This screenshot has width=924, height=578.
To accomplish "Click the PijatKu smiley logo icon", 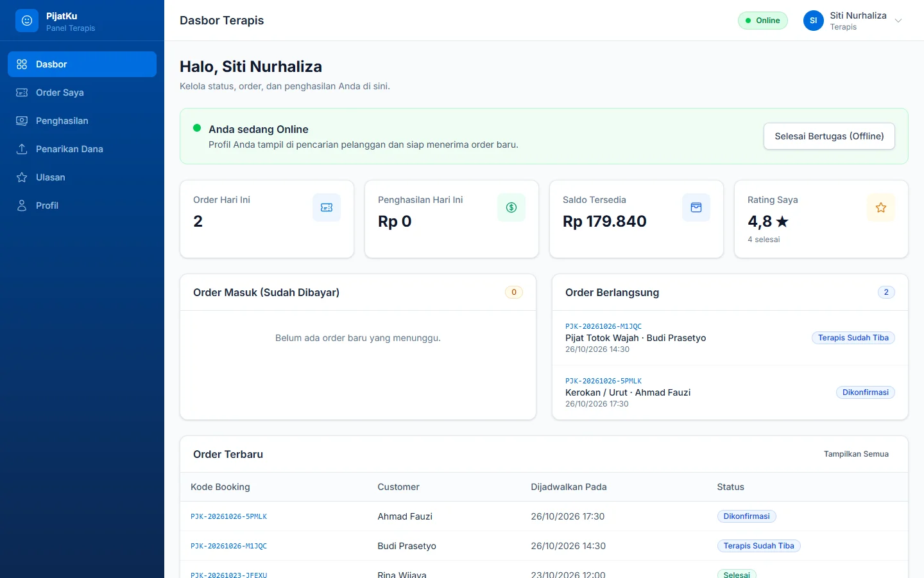I will (x=27, y=21).
